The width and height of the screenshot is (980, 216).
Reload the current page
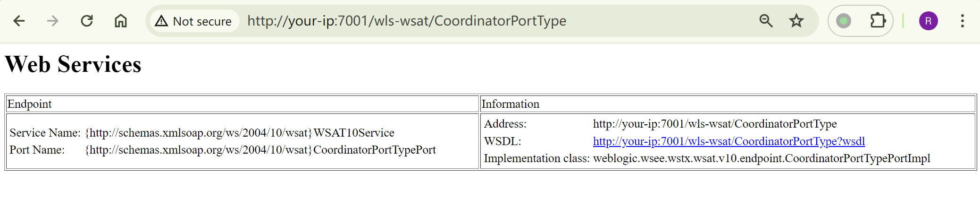pyautogui.click(x=87, y=21)
